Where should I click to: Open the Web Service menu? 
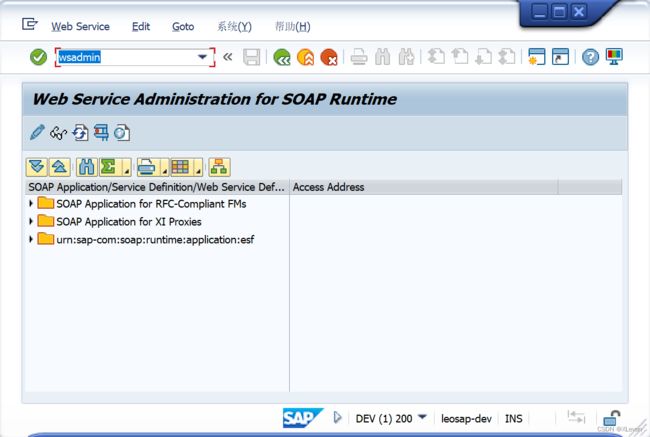80,27
